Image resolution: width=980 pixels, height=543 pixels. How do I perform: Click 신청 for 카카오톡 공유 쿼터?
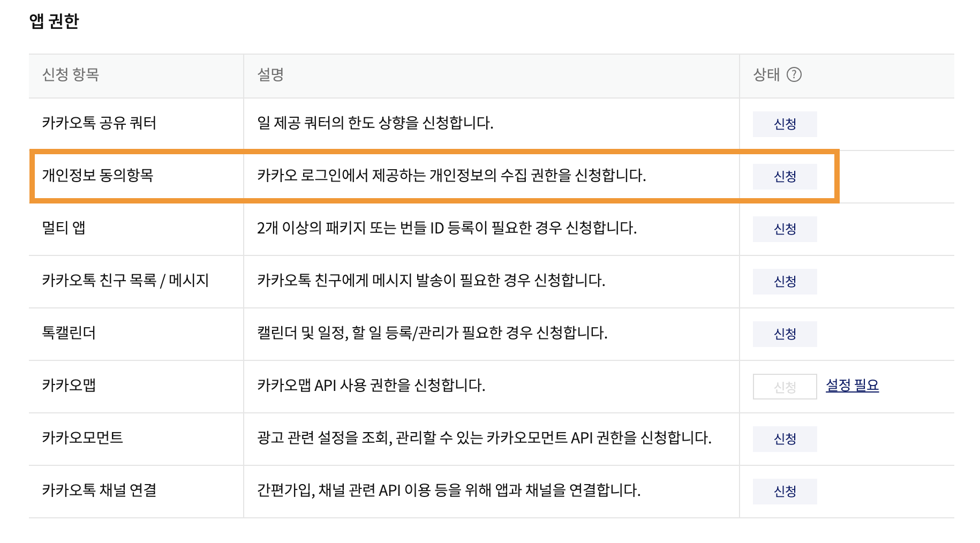coord(785,124)
